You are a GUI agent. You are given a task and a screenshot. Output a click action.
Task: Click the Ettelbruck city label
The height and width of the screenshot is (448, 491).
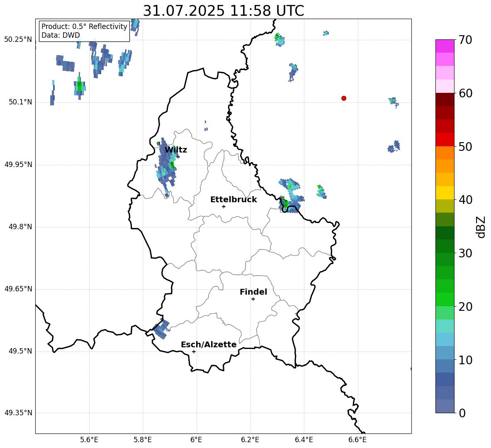coord(233,200)
